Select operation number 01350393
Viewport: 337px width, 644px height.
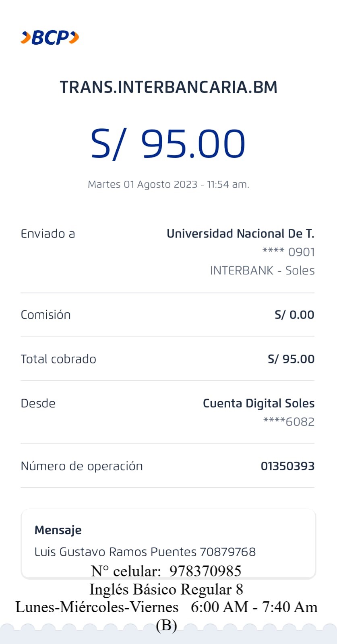(x=287, y=466)
